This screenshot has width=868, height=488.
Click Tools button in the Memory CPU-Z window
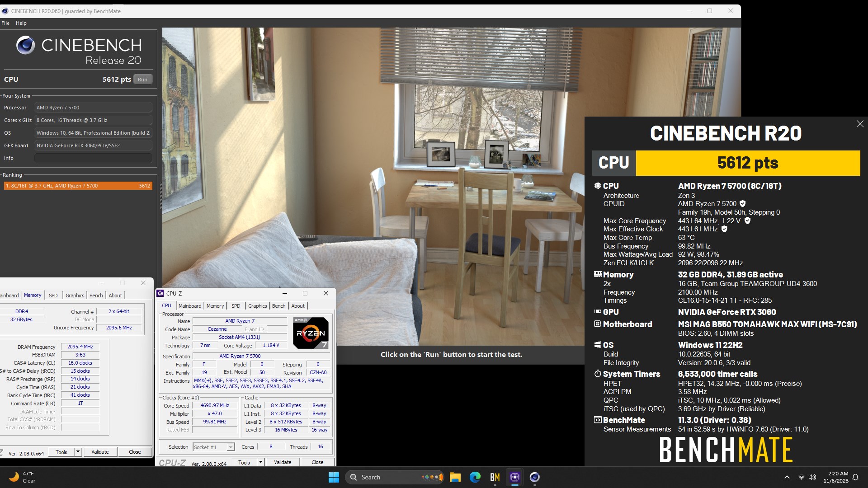tap(61, 452)
